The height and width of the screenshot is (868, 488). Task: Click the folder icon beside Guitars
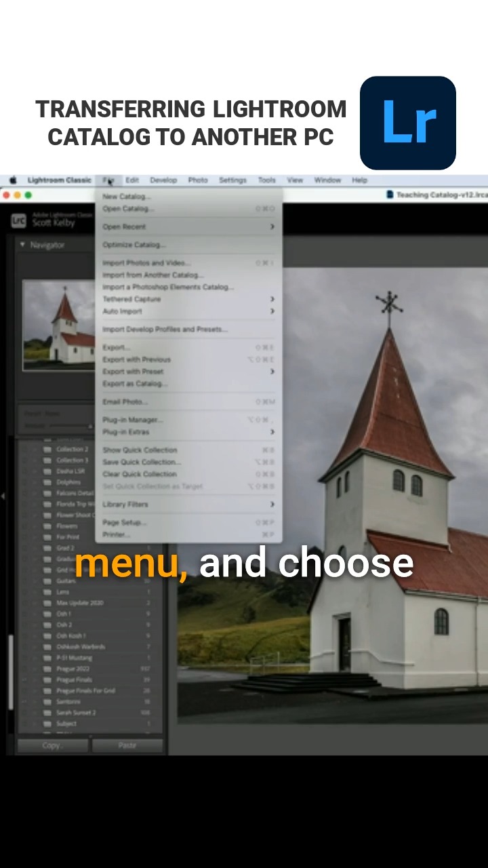(x=47, y=581)
